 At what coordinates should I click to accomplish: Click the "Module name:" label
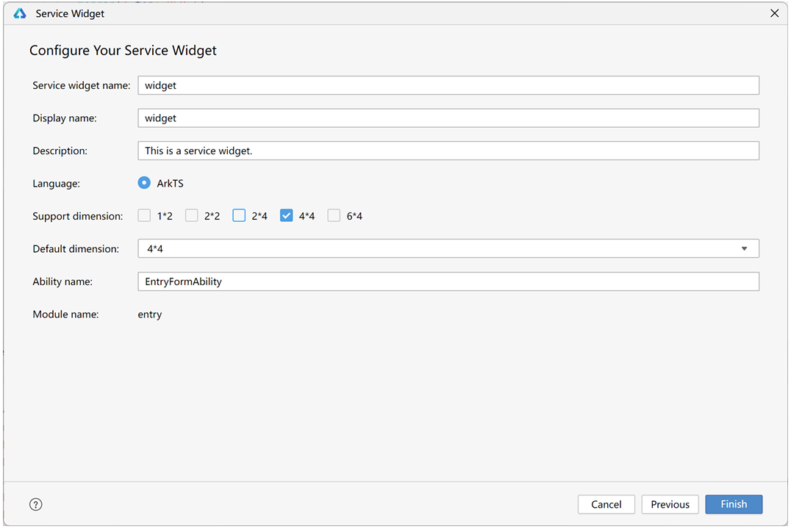click(65, 314)
